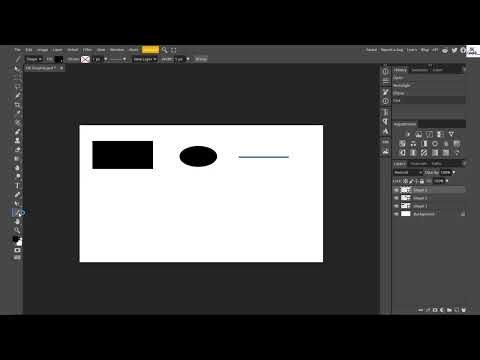This screenshot has height=360, width=480.
Task: Toggle fullscreen icon in menu bar
Action: tap(173, 50)
